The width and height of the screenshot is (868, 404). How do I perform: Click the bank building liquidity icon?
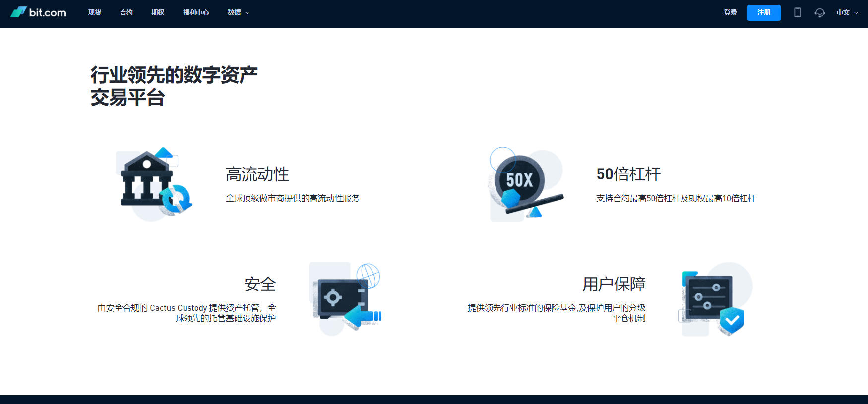coord(154,184)
